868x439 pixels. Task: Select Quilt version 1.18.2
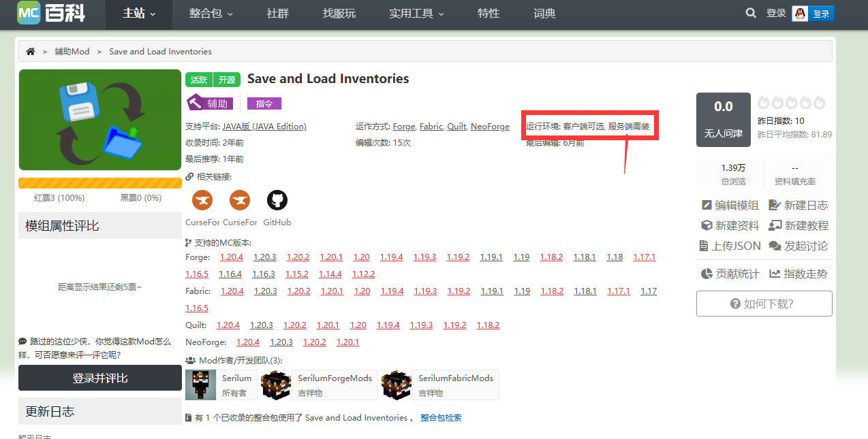pyautogui.click(x=488, y=325)
